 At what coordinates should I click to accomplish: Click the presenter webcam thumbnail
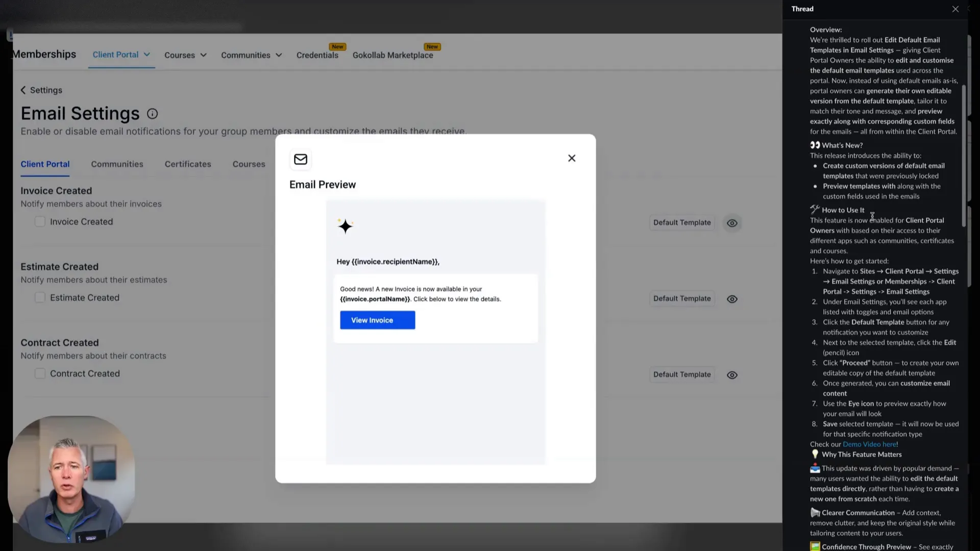pyautogui.click(x=71, y=479)
